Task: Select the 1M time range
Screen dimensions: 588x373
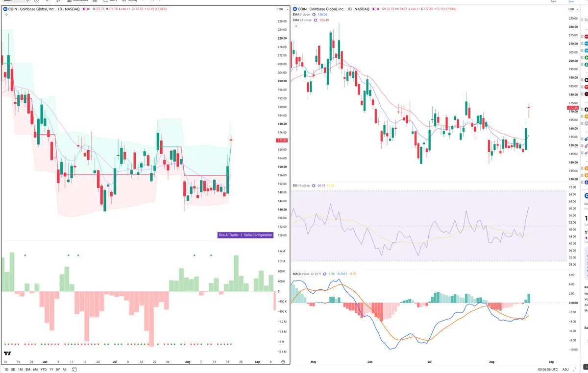Action: (20, 370)
